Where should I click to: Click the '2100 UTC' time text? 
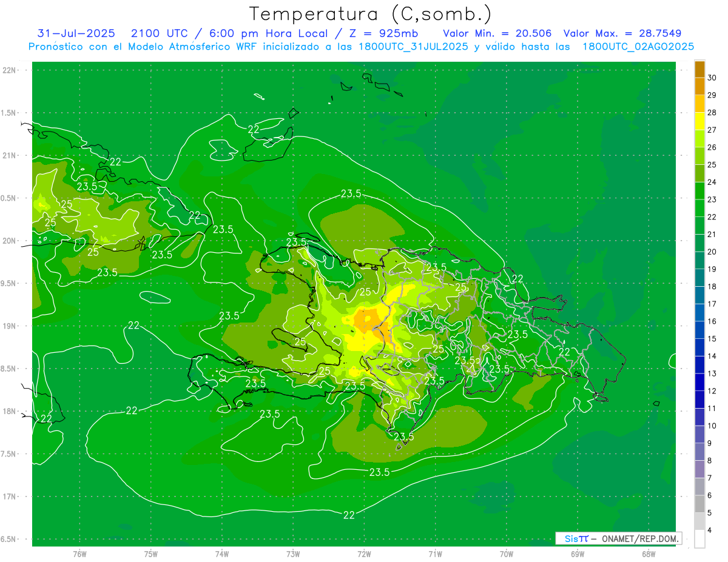(x=160, y=33)
